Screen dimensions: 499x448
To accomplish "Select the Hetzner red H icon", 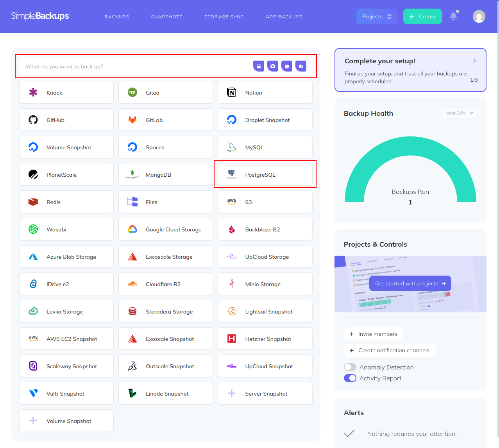I will click(232, 339).
